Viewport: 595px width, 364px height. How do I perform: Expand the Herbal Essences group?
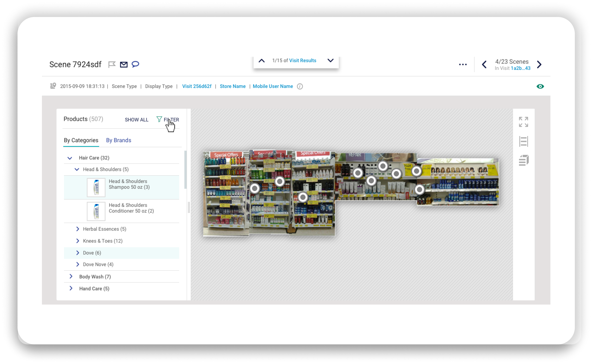pyautogui.click(x=77, y=229)
